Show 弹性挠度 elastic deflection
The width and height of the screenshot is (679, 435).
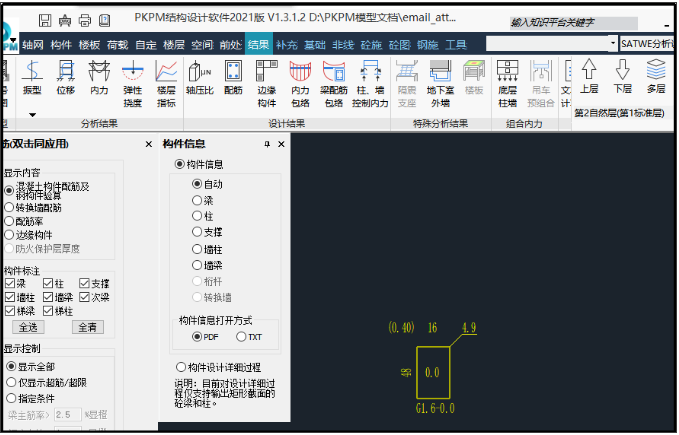pos(133,84)
